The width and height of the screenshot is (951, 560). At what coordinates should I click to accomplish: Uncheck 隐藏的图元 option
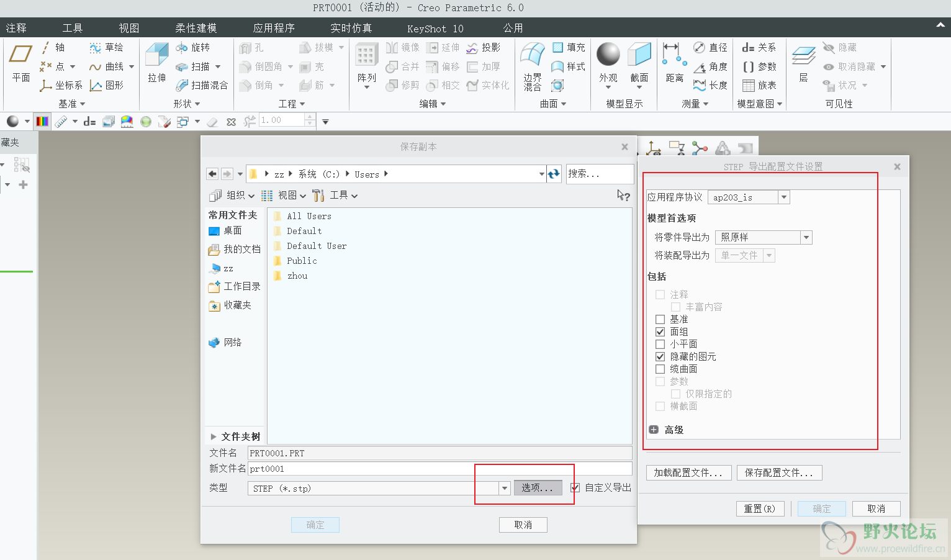[x=660, y=356]
